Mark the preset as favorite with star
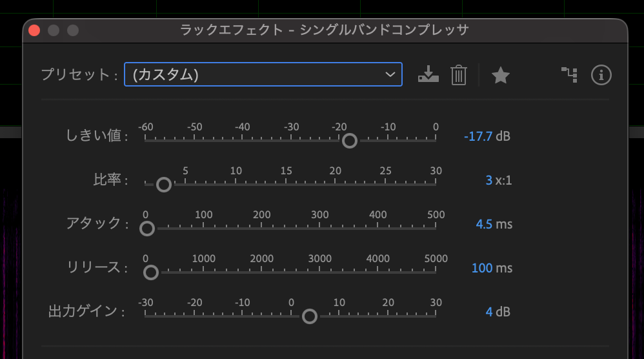 (500, 76)
